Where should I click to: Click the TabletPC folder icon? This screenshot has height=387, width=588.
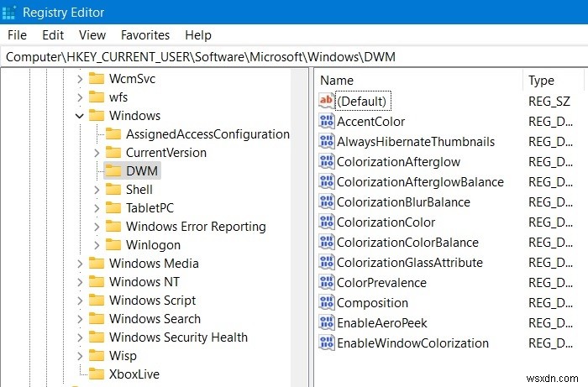pos(113,208)
